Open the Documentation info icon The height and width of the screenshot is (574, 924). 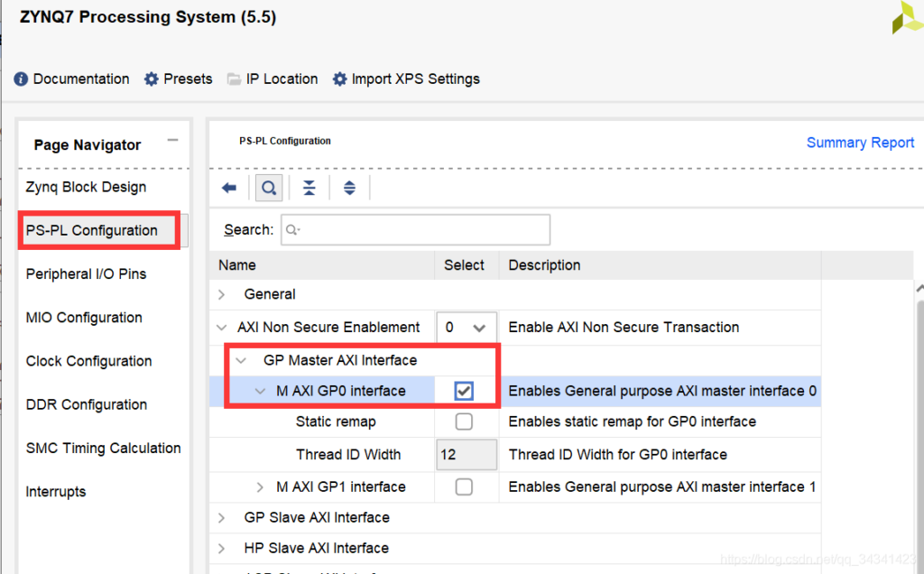tap(21, 79)
